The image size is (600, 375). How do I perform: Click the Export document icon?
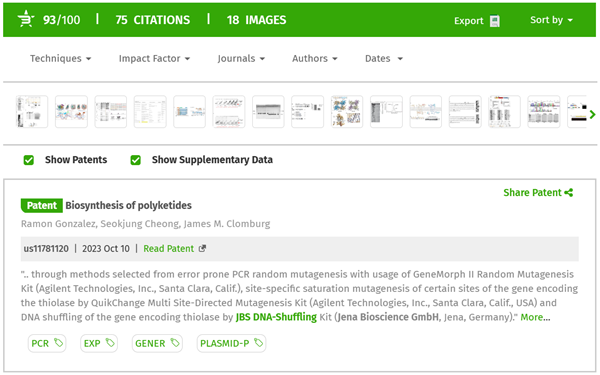[x=495, y=21]
